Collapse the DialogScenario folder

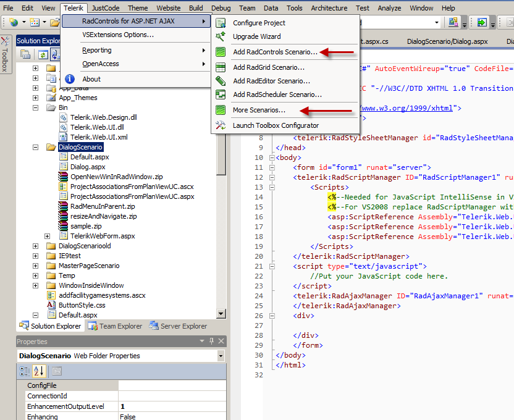36,148
